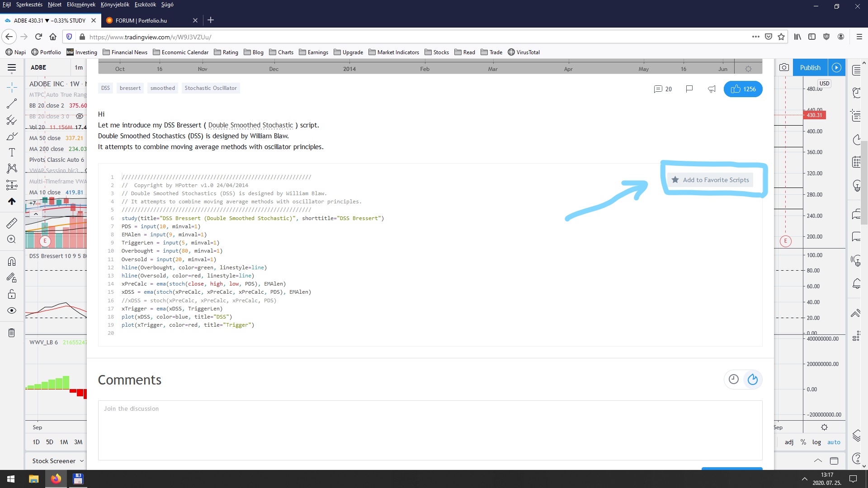Click the camera snapshot icon
This screenshot has height=488, width=868.
(x=784, y=67)
